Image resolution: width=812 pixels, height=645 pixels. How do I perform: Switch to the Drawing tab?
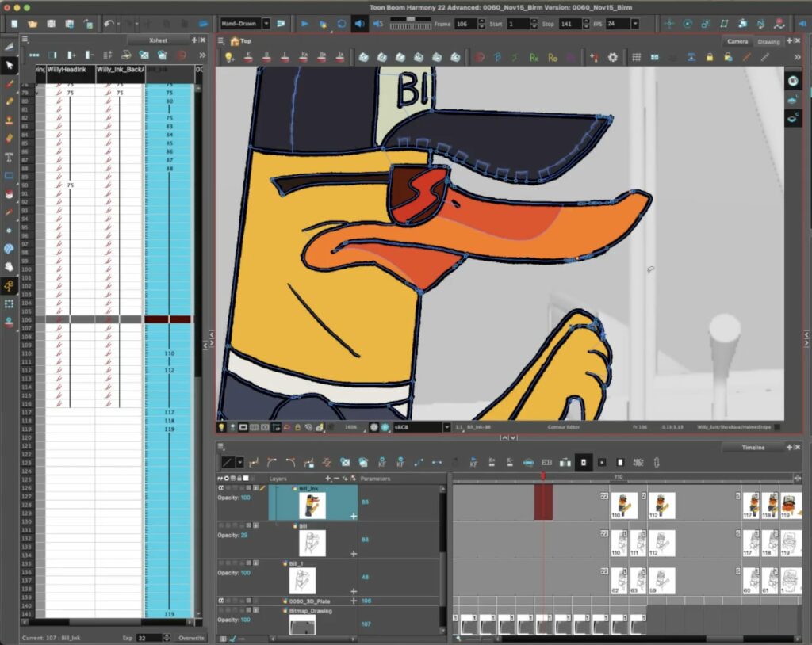pos(768,41)
